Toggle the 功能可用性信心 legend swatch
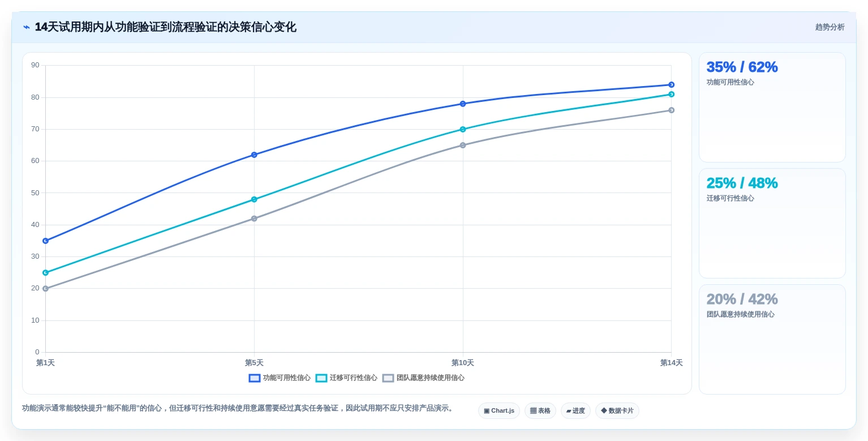Image resolution: width=868 pixels, height=441 pixels. click(255, 378)
